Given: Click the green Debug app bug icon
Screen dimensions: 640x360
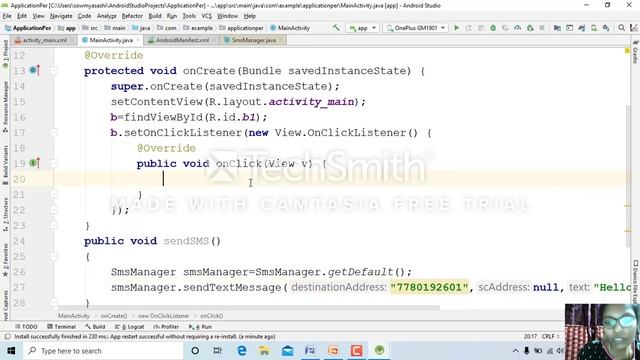Looking at the screenshot, I should pyautogui.click(x=493, y=28).
